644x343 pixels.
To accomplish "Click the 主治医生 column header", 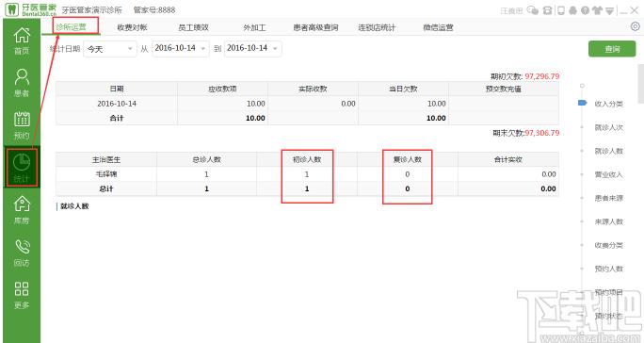I will point(106,159).
